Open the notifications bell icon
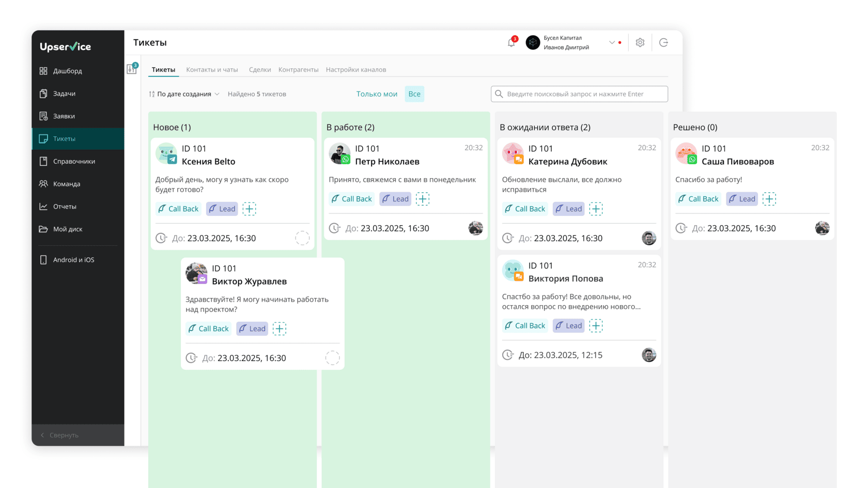The width and height of the screenshot is (868, 488). click(x=512, y=43)
